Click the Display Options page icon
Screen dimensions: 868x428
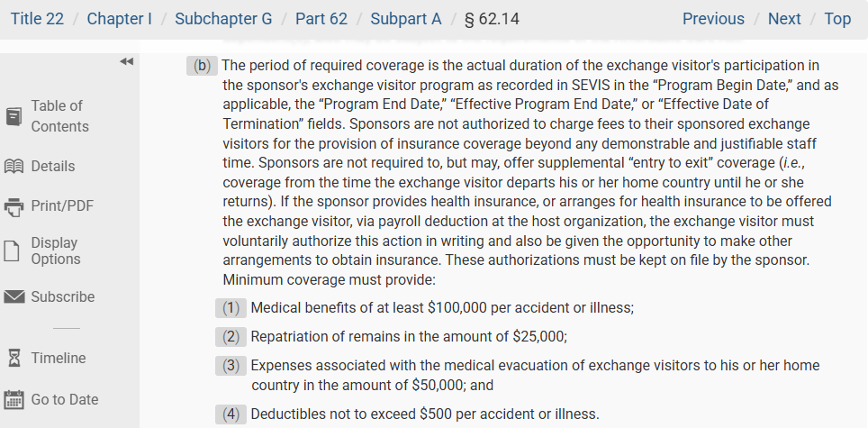13,250
